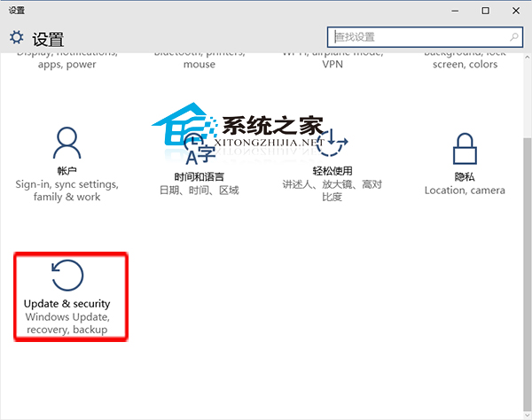
Task: Select the 隐私 category label
Action: pyautogui.click(x=465, y=177)
